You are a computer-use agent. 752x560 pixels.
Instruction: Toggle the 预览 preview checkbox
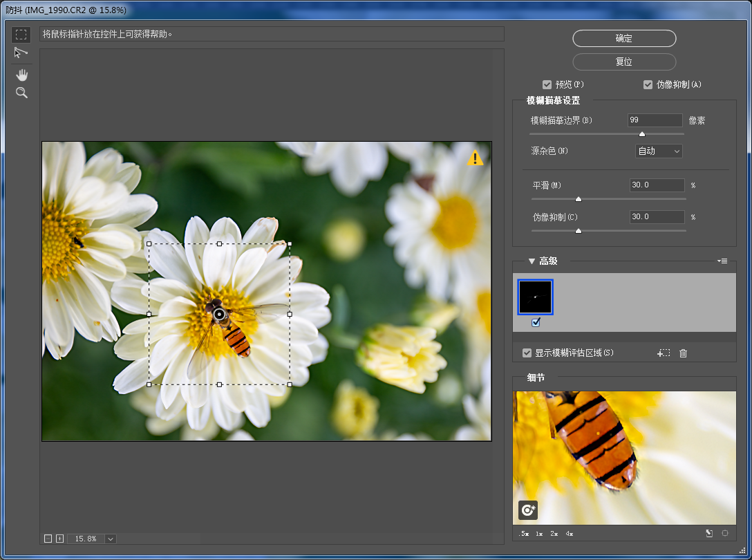click(547, 84)
